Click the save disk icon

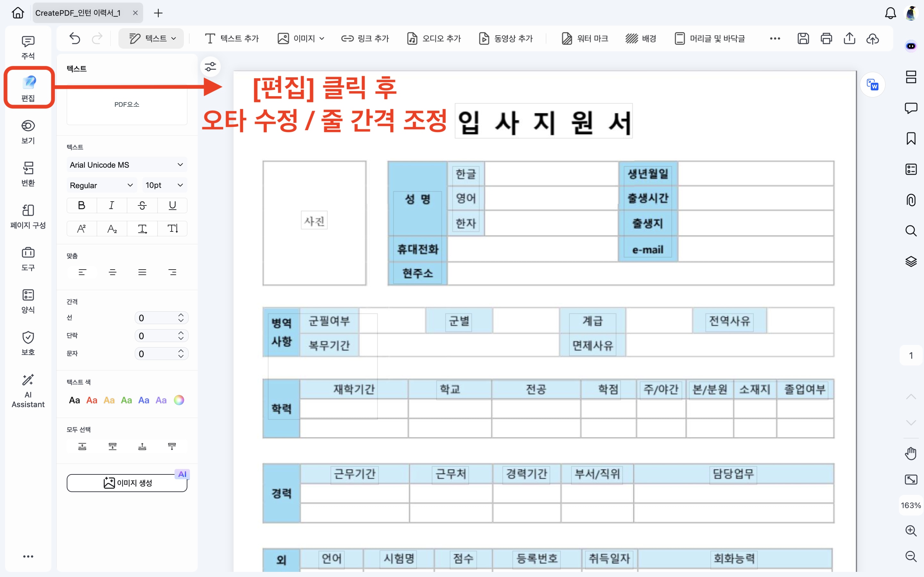(x=803, y=38)
